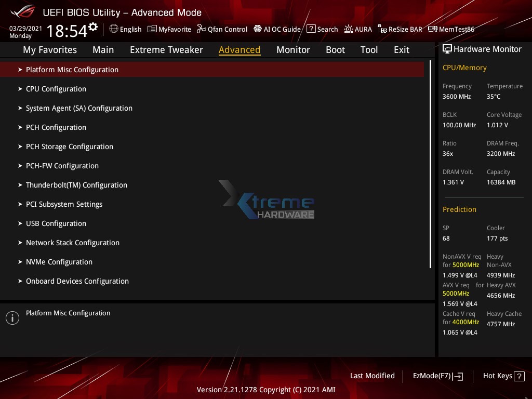The image size is (532, 399).
Task: Expand USB Configuration
Action: coord(56,223)
